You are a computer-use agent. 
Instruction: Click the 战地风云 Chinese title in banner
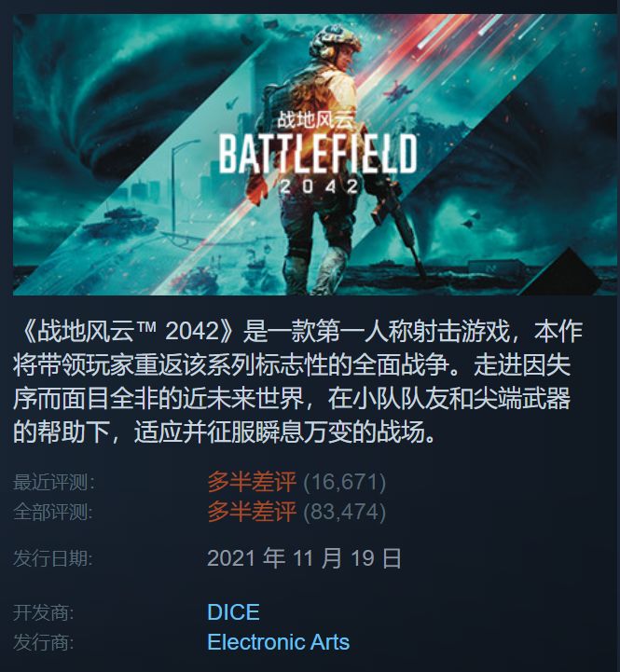(x=315, y=120)
